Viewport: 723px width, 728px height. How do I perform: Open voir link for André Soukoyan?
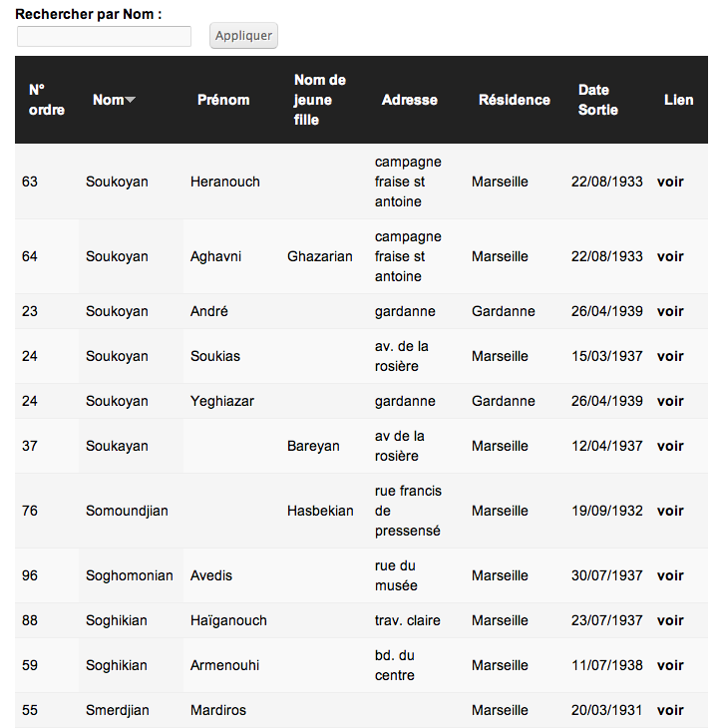tap(670, 311)
